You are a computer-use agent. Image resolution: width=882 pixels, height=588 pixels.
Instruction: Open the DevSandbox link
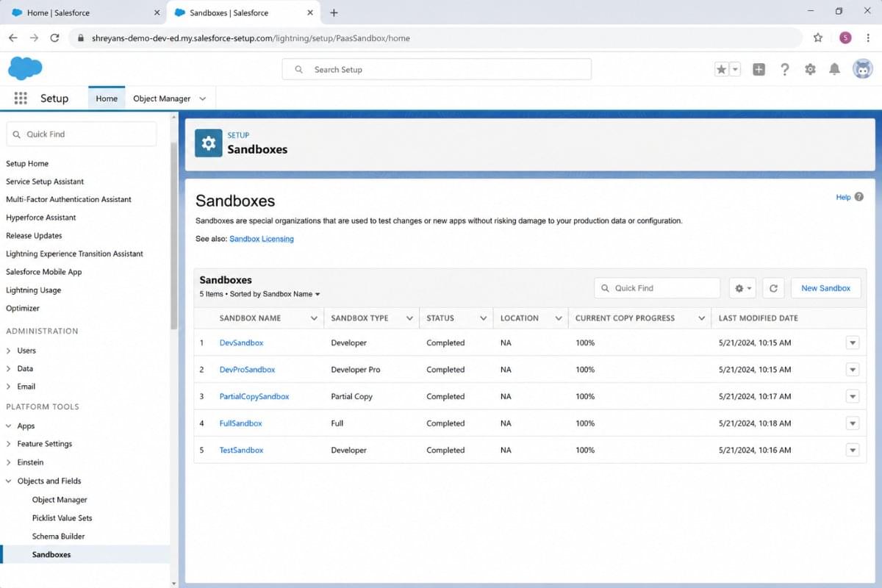click(241, 343)
